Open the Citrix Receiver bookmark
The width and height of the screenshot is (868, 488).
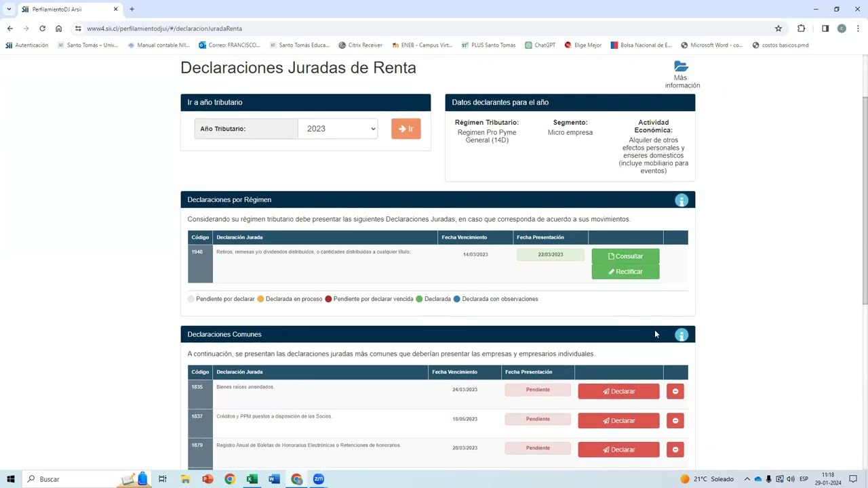pos(360,45)
